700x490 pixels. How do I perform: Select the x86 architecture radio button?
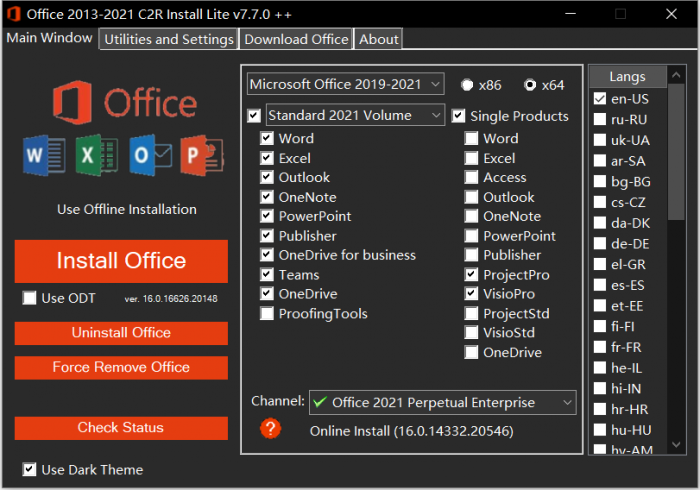[467, 85]
